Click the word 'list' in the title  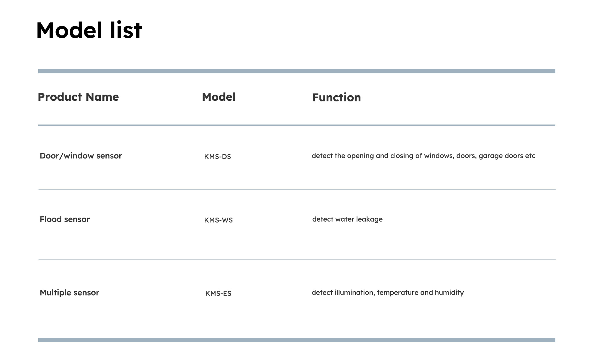click(x=126, y=30)
